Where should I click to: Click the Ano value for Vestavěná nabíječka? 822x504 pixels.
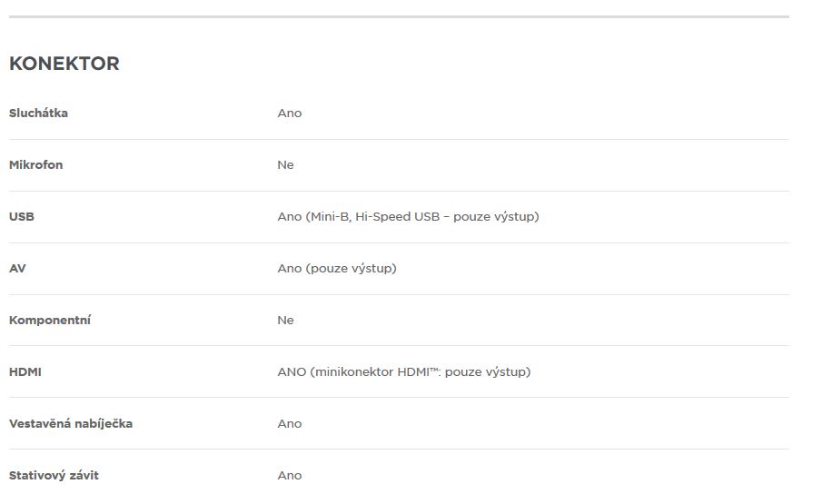click(290, 424)
